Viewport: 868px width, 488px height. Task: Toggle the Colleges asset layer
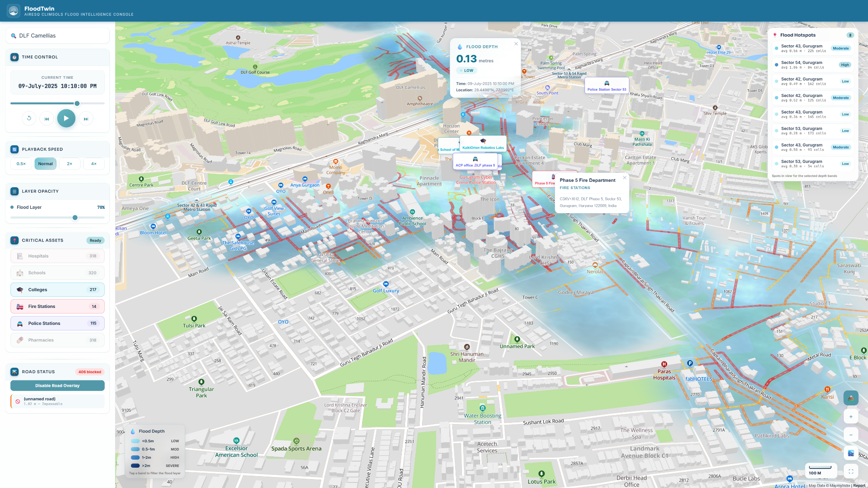point(57,290)
